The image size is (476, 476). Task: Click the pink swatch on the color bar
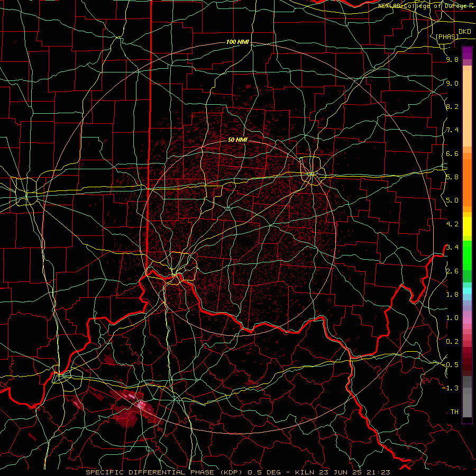[x=467, y=321]
